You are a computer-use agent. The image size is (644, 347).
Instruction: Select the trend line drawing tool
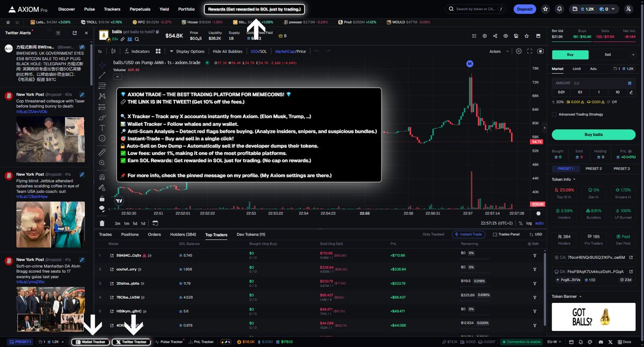pyautogui.click(x=102, y=75)
